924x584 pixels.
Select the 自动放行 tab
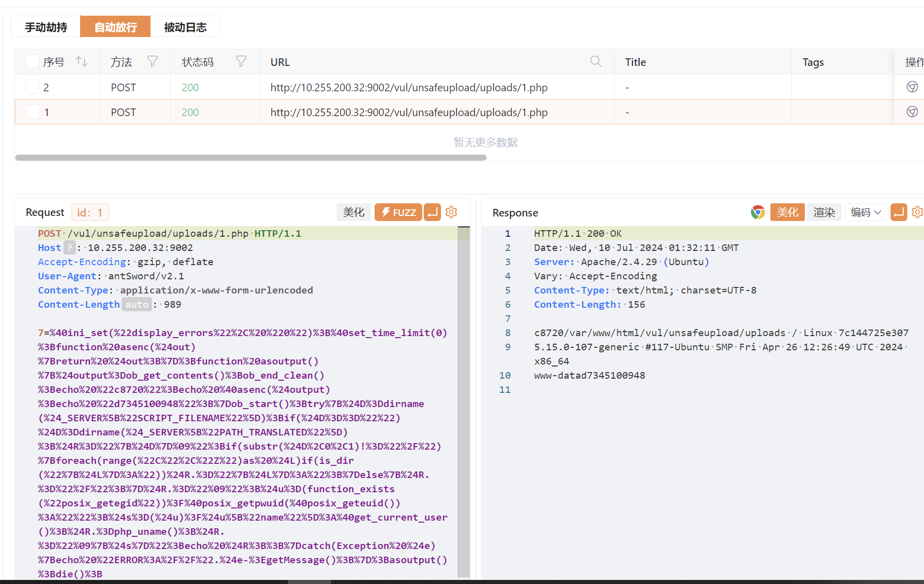pos(116,27)
